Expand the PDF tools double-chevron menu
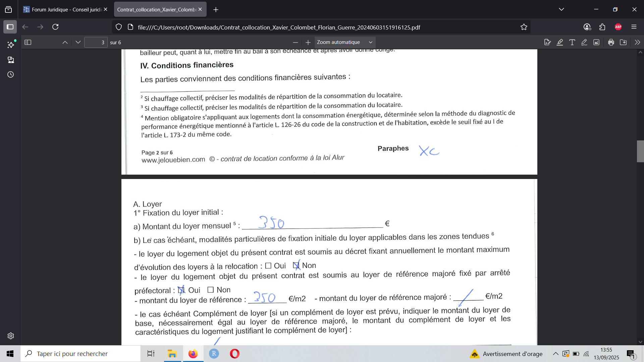 637,42
